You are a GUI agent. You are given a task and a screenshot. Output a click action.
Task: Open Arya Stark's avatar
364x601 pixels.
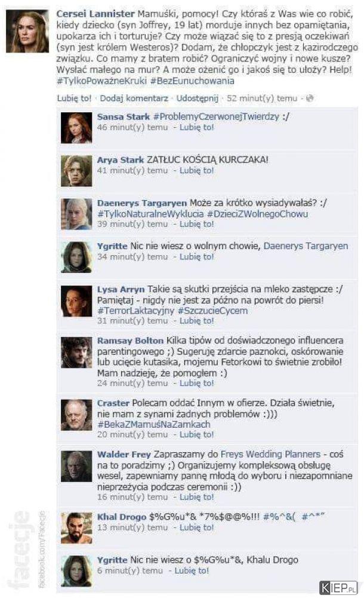click(x=76, y=171)
